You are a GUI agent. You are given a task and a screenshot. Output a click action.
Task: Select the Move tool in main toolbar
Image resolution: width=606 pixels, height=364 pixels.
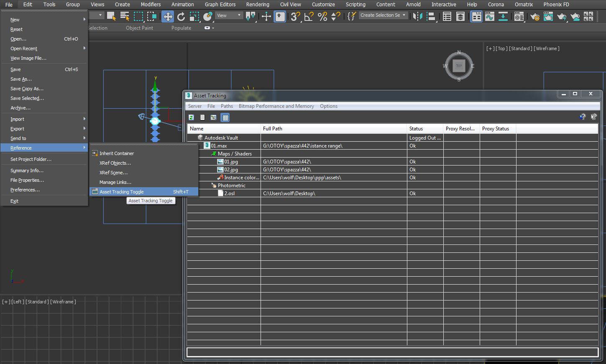pos(167,16)
